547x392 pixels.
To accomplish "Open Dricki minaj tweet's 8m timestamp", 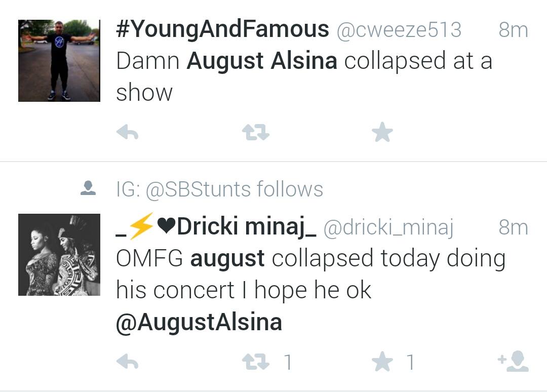I will (513, 228).
